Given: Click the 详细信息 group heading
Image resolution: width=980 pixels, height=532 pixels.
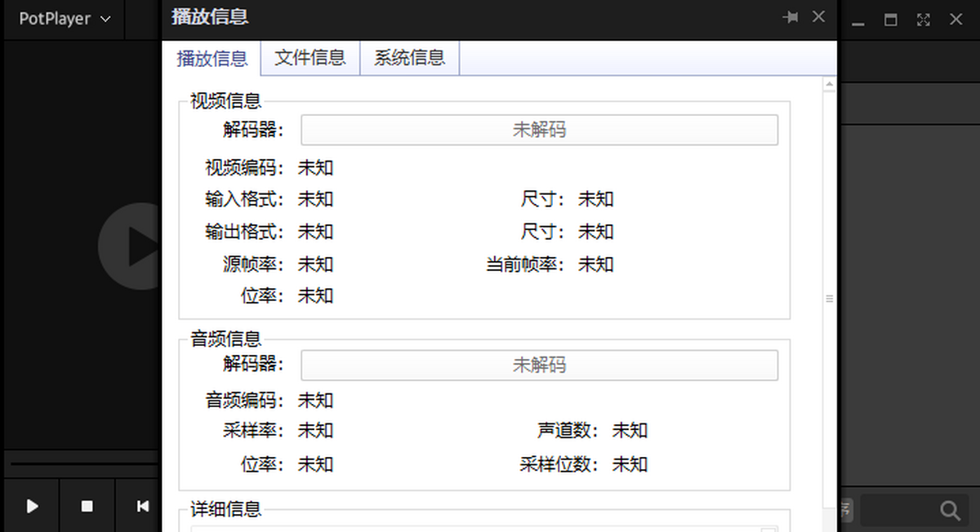Looking at the screenshot, I should 225,510.
